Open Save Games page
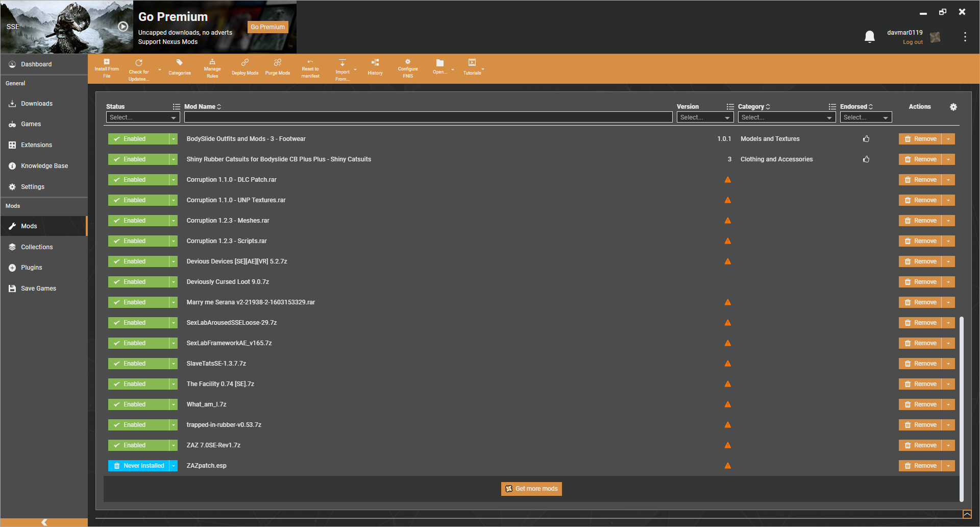The image size is (980, 527). pos(44,289)
